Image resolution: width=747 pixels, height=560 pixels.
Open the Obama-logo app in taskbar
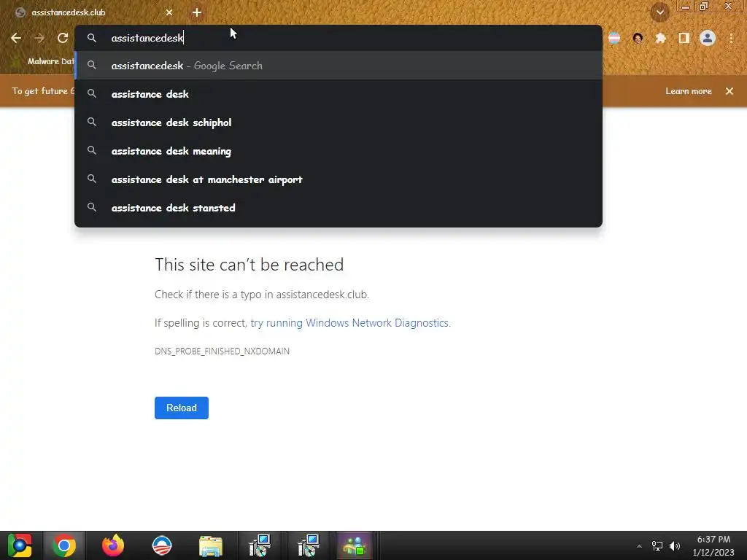pyautogui.click(x=161, y=545)
